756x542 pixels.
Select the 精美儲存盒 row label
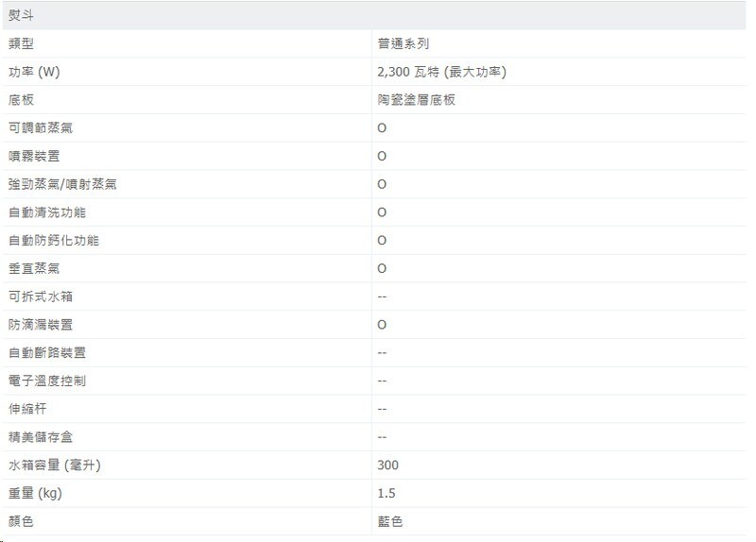(x=40, y=437)
